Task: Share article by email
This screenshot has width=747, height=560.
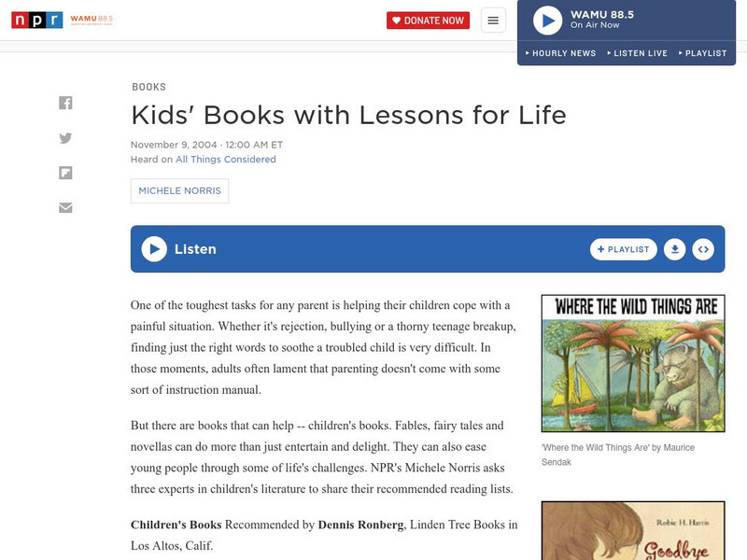Action: pyautogui.click(x=65, y=207)
